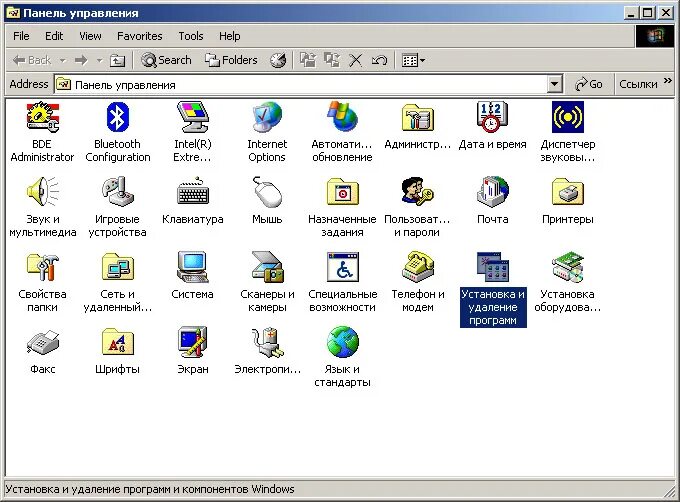This screenshot has width=680, height=502.
Task: Open Сеть и удаленный доступ icon
Action: pos(118,267)
